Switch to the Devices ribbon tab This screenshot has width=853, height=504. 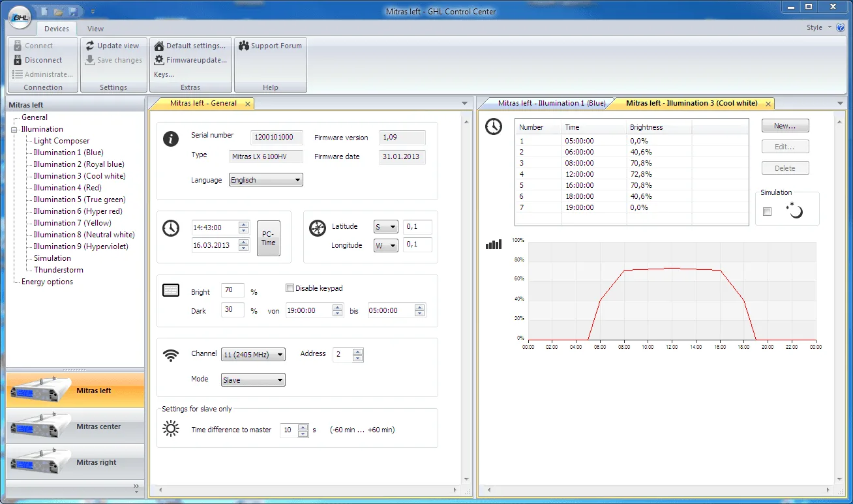57,29
